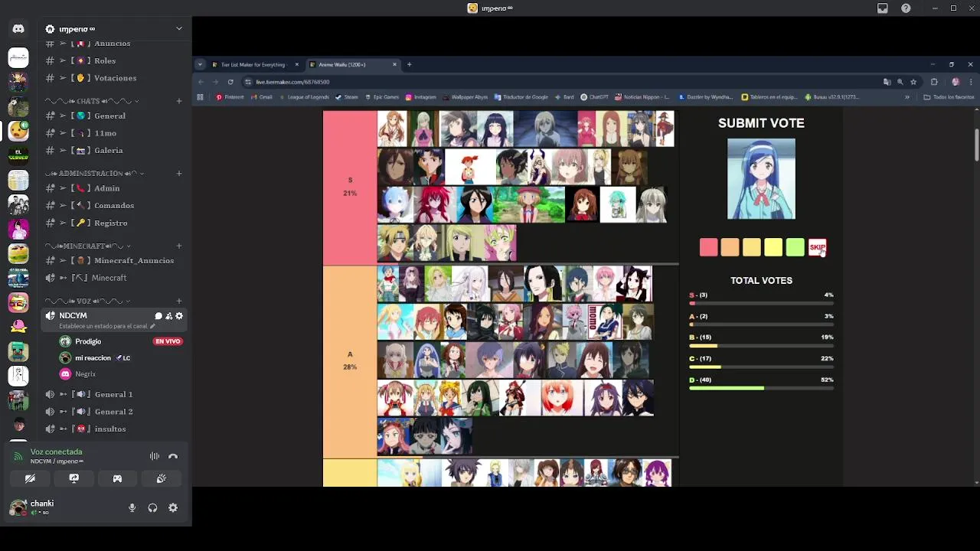Viewport: 980px width, 551px height.
Task: Open the invite icon on NDCYM channel
Action: coord(168,316)
